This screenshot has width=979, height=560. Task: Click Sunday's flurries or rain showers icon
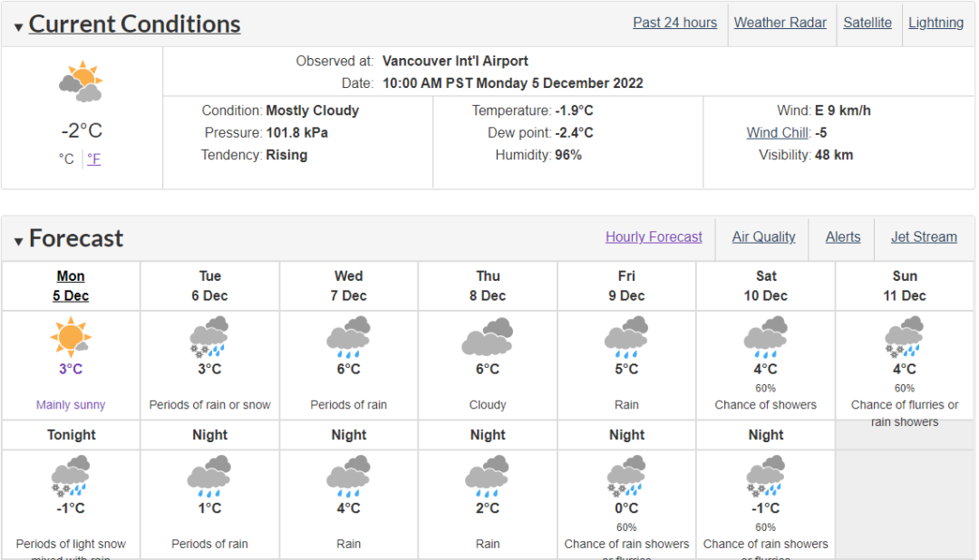point(904,337)
